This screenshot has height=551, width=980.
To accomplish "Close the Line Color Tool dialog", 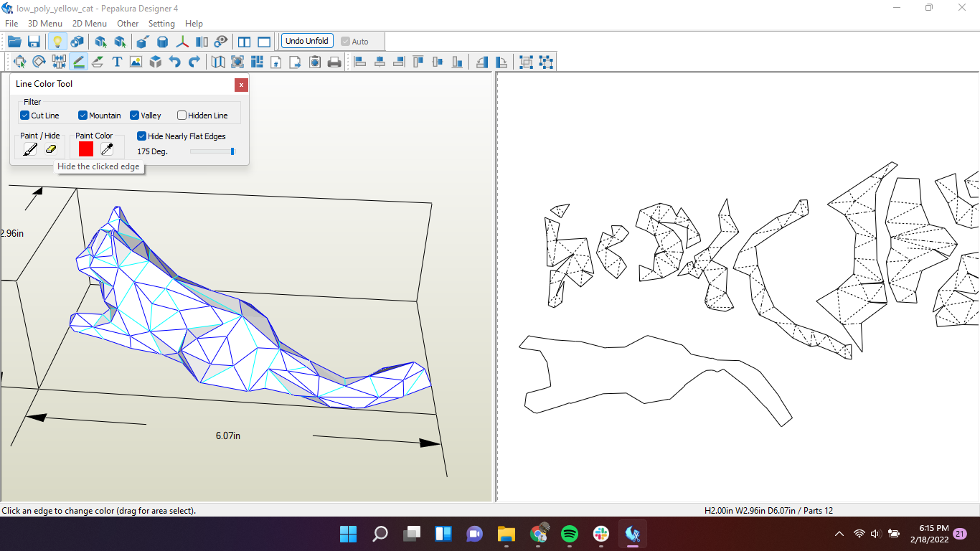I will tap(241, 85).
